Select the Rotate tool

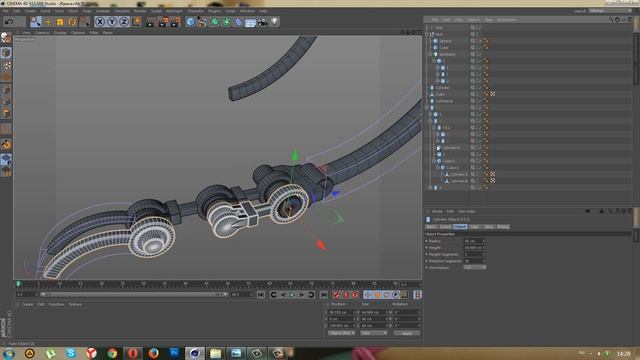[72, 21]
